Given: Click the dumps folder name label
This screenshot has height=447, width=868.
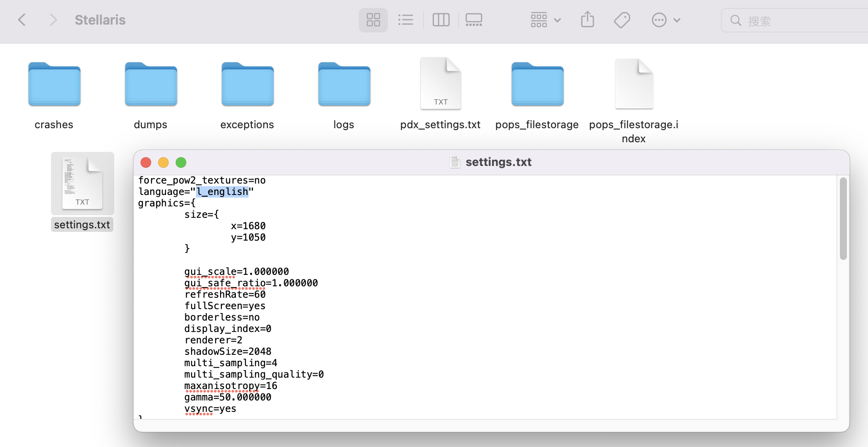Looking at the screenshot, I should [x=151, y=125].
